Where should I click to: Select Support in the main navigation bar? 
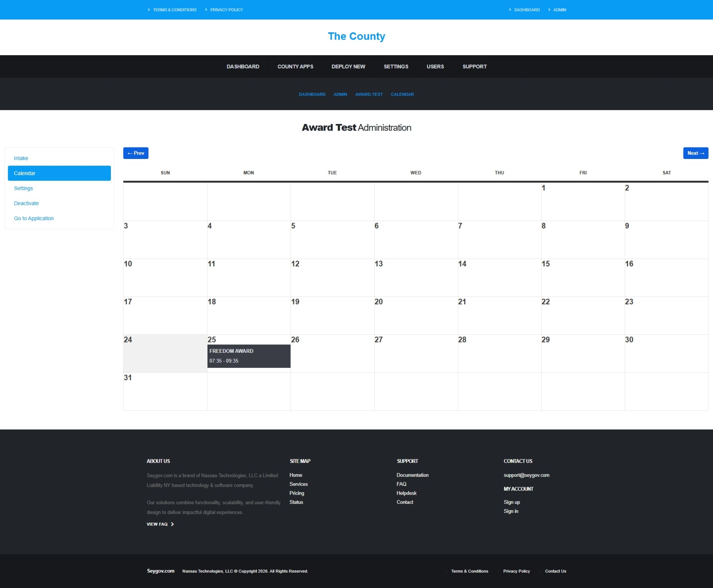[x=475, y=66]
